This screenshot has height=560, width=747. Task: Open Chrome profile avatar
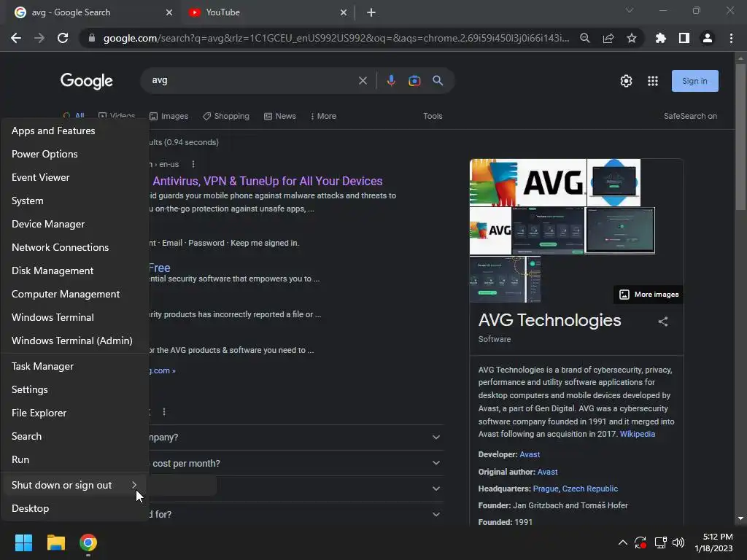tap(707, 38)
